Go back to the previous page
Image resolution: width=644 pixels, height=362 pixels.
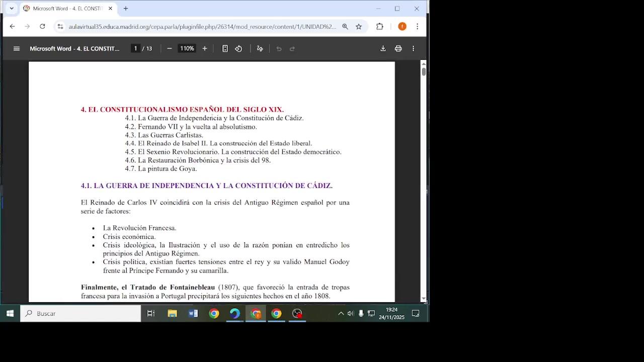12,27
